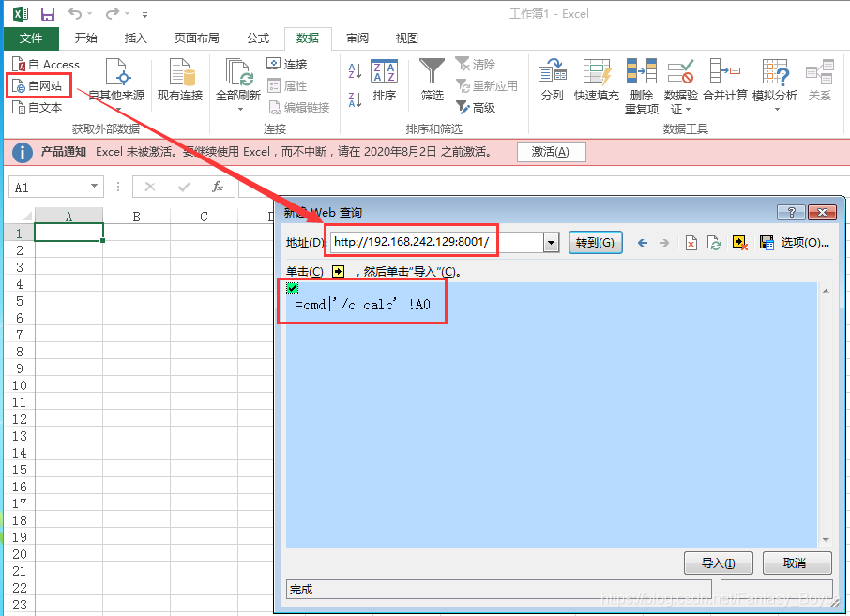Select column A header
This screenshot has width=850, height=616.
68,217
